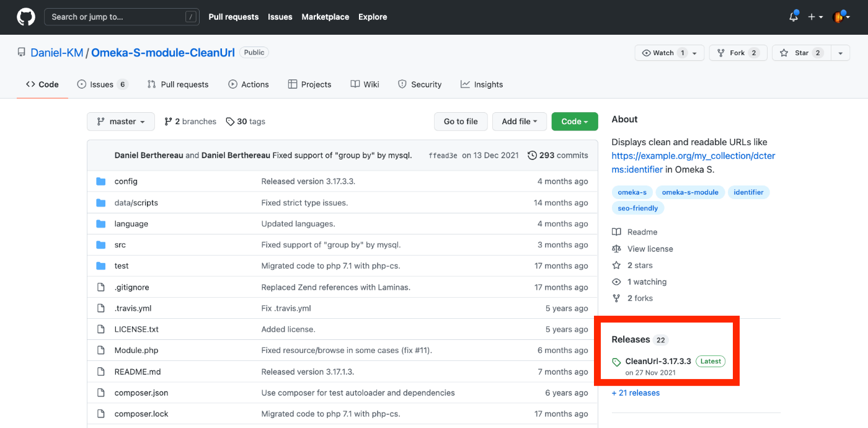
Task: Click the .travis.yml file icon
Action: tap(101, 308)
